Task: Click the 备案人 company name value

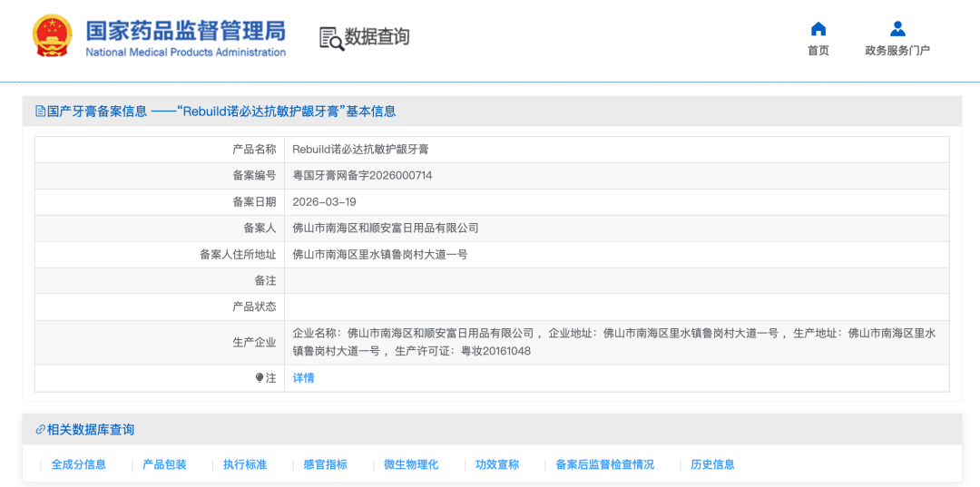Action: 385,228
